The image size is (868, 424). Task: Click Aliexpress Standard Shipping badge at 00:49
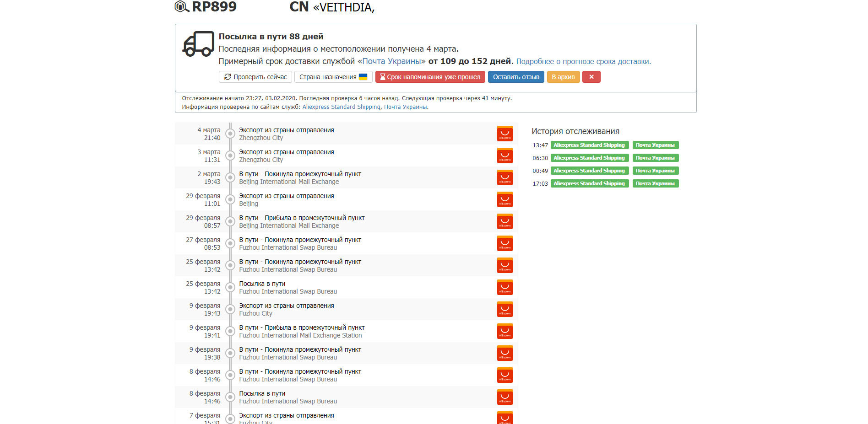[x=589, y=171]
